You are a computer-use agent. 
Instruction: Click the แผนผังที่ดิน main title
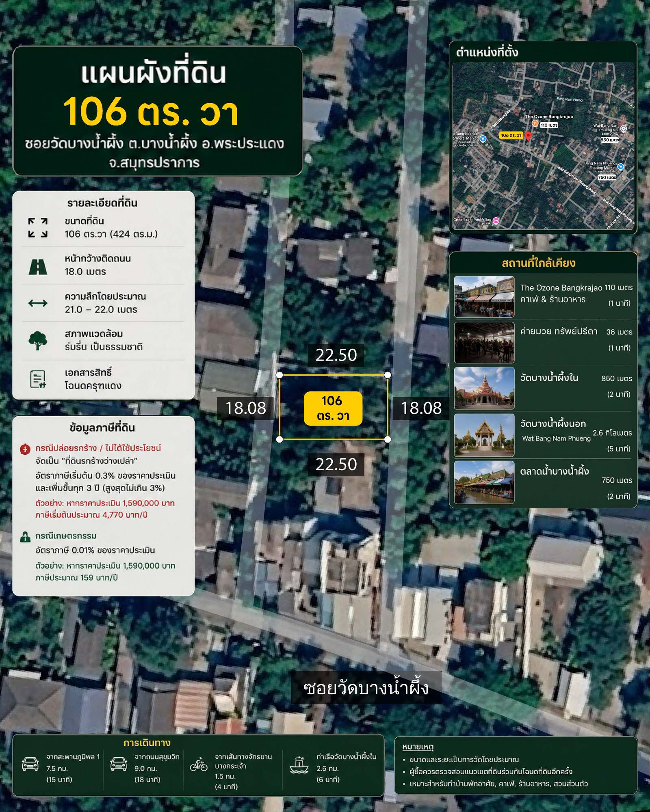tap(154, 73)
